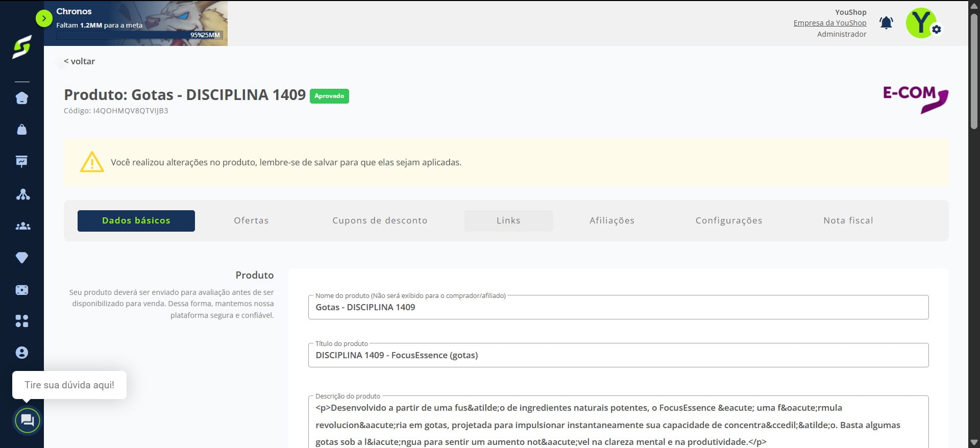This screenshot has height=448, width=980.
Task: Click the Administrador role label
Action: click(842, 34)
